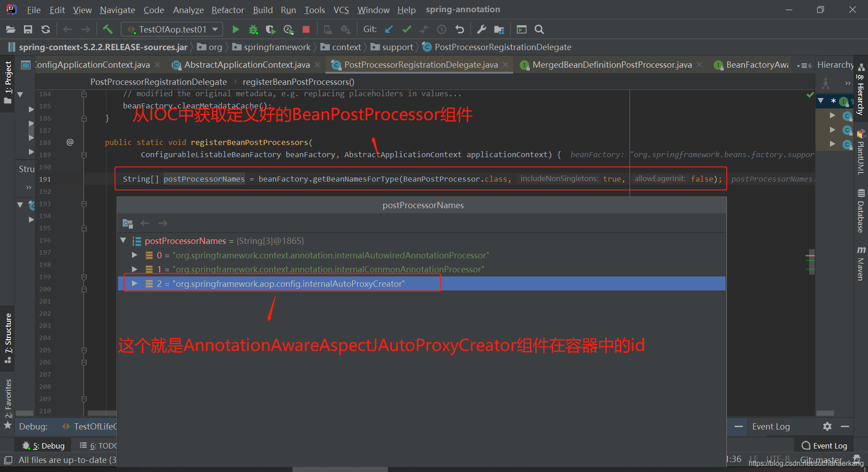Expand element 0 internalAutowiredAnnotationProcessor
Image resolution: width=868 pixels, height=472 pixels.
(134, 255)
